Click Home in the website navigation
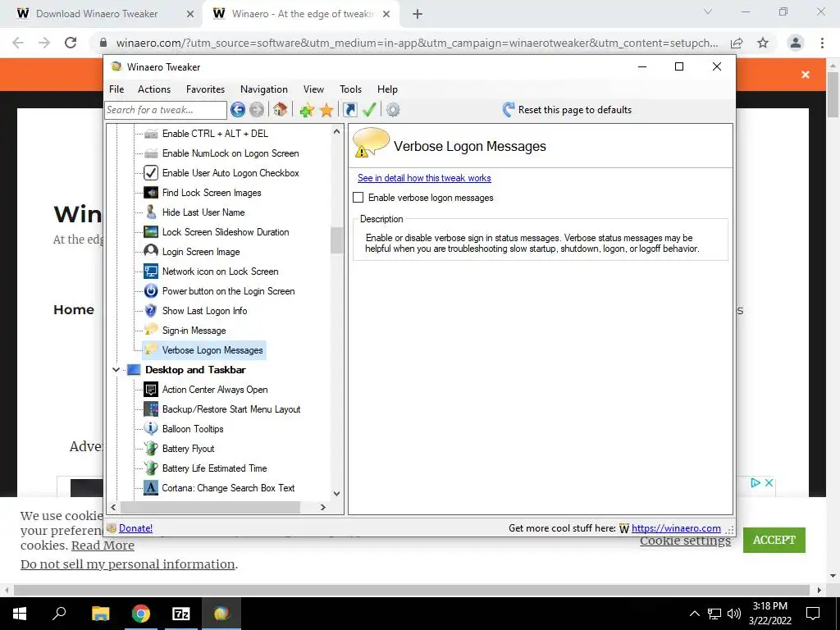The image size is (840, 630). coord(73,309)
